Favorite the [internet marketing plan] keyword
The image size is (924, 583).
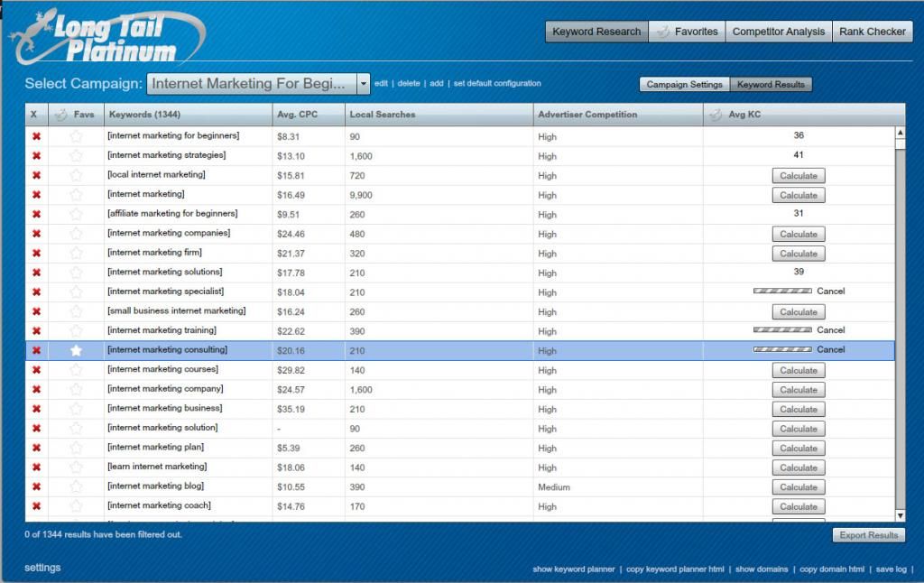tap(76, 448)
